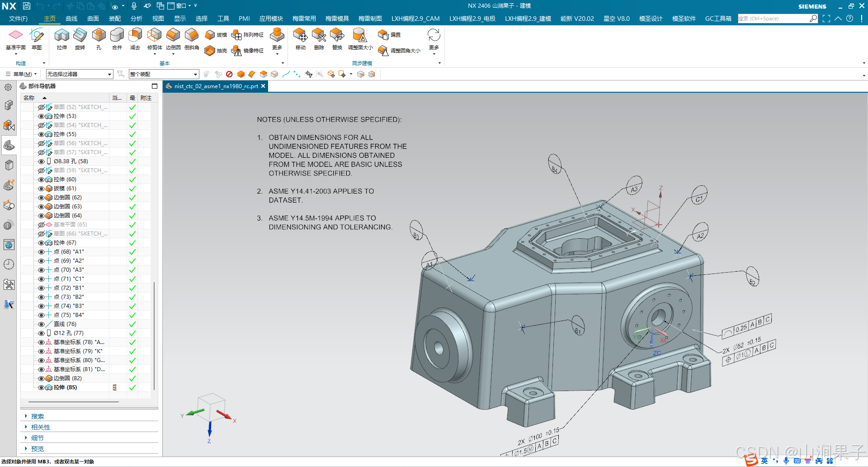Click the navigator horizontal scrollbar
Screen dimensions: 868x467
pos(73,401)
